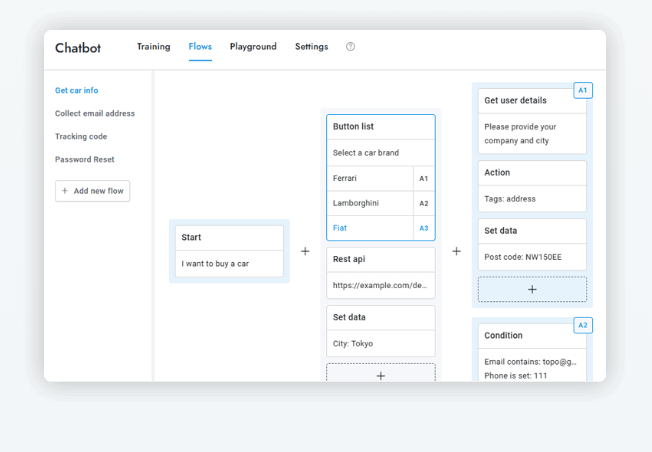Open the Training tab
This screenshot has height=452, width=652.
tap(153, 47)
